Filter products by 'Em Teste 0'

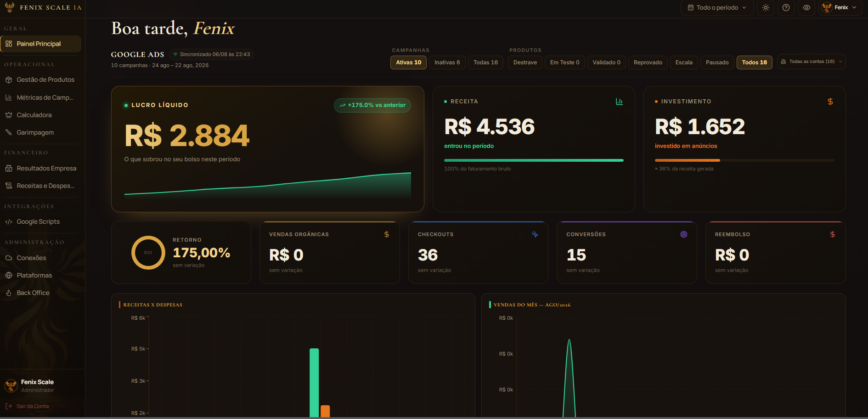(x=565, y=62)
